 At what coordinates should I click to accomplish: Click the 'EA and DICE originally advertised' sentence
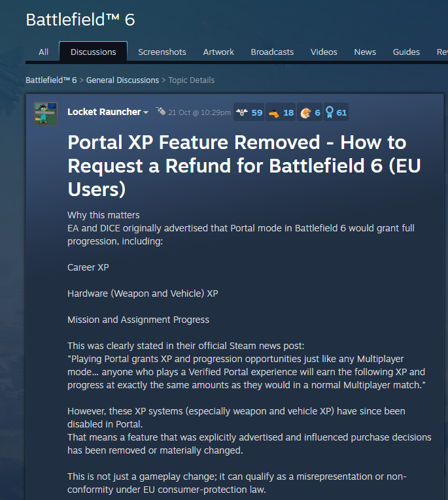(x=241, y=235)
